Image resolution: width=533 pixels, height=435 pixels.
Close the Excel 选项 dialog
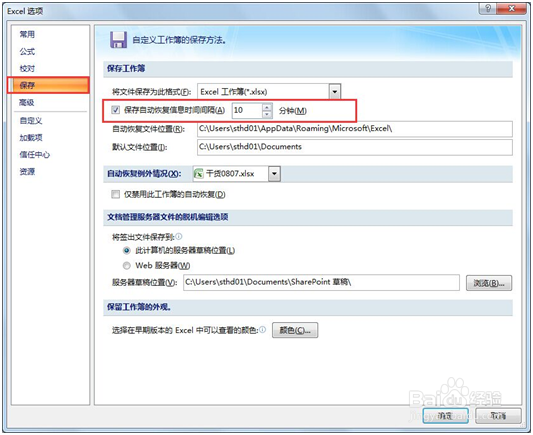512,8
